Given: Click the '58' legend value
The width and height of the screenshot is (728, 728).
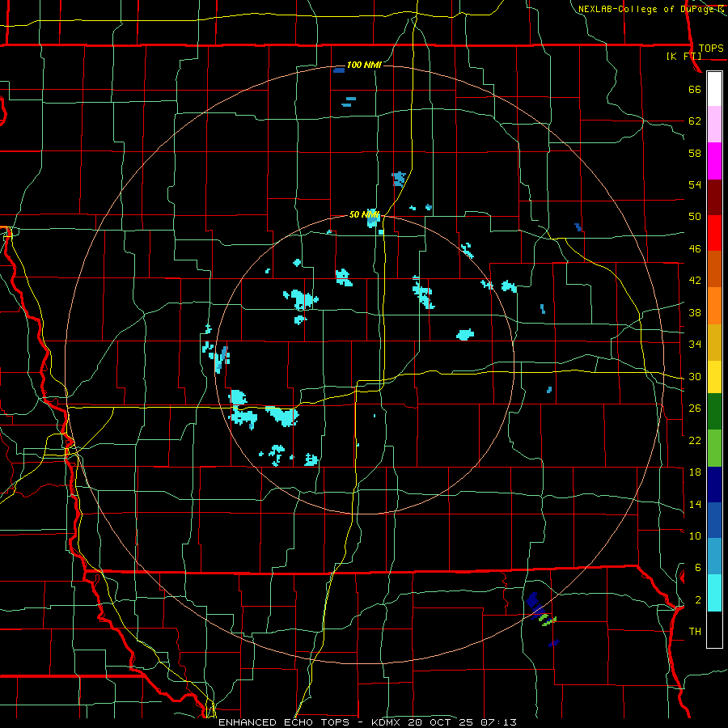Looking at the screenshot, I should pos(695,153).
